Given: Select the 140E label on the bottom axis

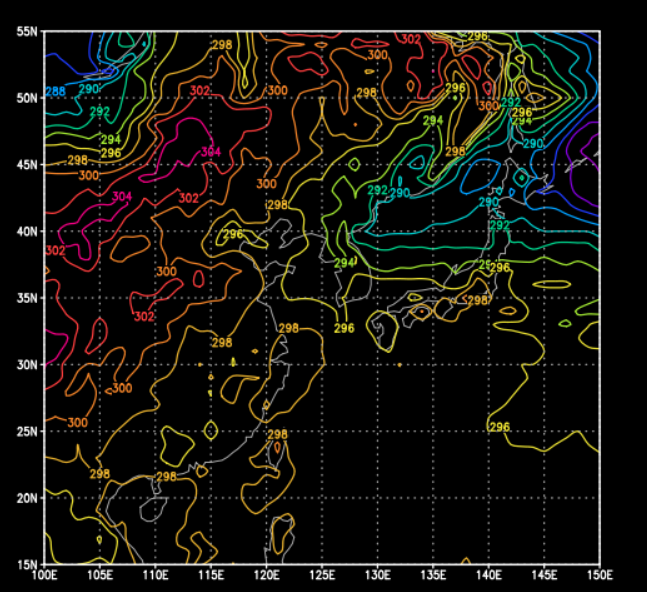Looking at the screenshot, I should pyautogui.click(x=488, y=576).
